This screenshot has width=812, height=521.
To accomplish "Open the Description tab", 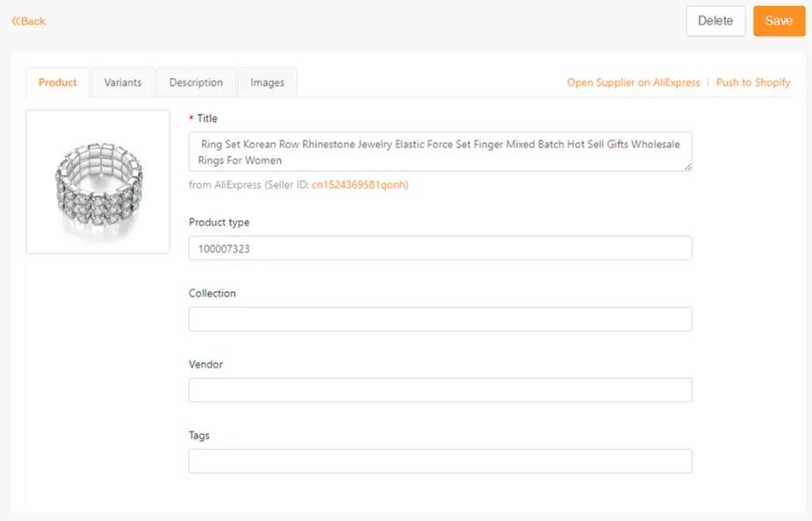I will tap(196, 82).
